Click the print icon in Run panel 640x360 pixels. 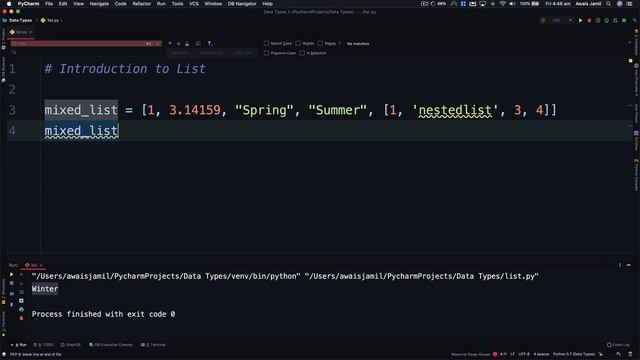[21, 309]
